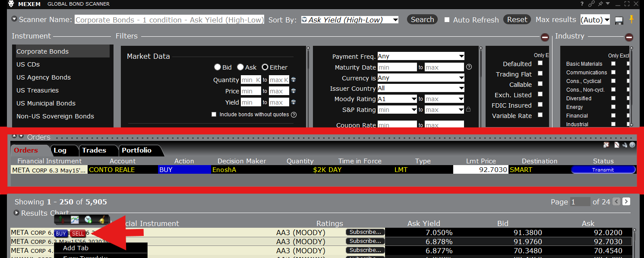Click the bell alert icon on the popup toolbar
Screen dimensions: 644x258
pos(101,220)
